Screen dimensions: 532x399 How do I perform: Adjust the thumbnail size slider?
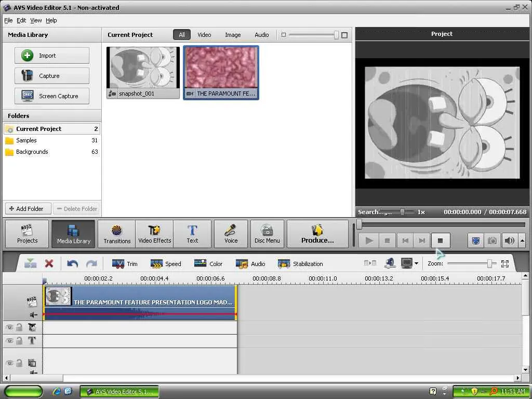(x=336, y=35)
